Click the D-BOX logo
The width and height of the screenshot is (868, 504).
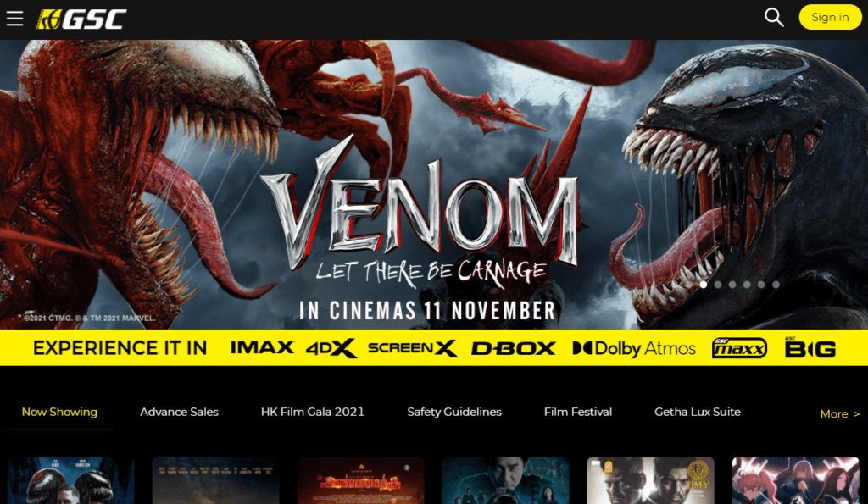pos(513,348)
